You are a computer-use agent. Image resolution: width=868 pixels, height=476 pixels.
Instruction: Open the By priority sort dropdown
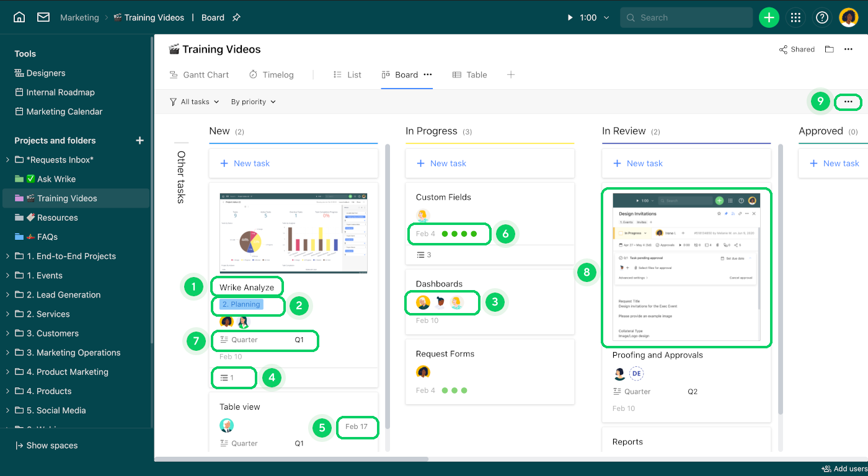(x=253, y=102)
